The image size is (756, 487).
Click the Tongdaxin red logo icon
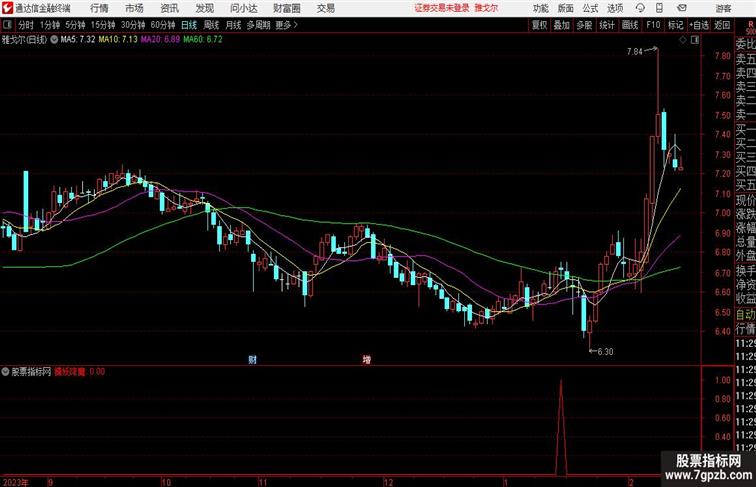pyautogui.click(x=7, y=8)
